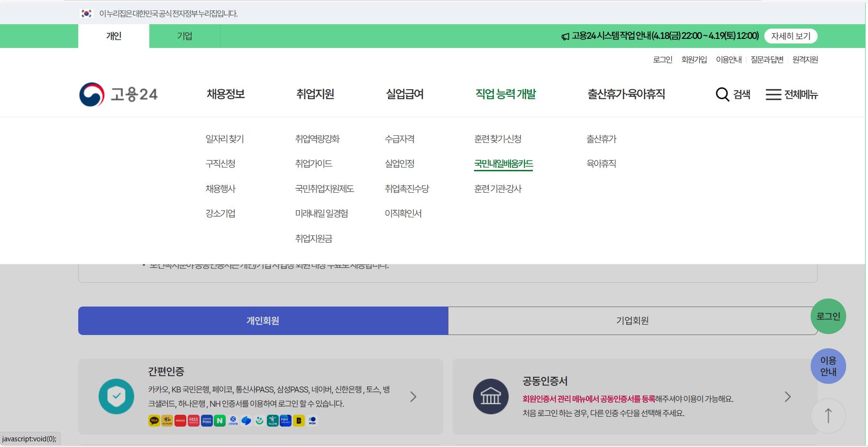Click the 공동인증서 bank building icon
Image resolution: width=868 pixels, height=447 pixels.
[491, 396]
